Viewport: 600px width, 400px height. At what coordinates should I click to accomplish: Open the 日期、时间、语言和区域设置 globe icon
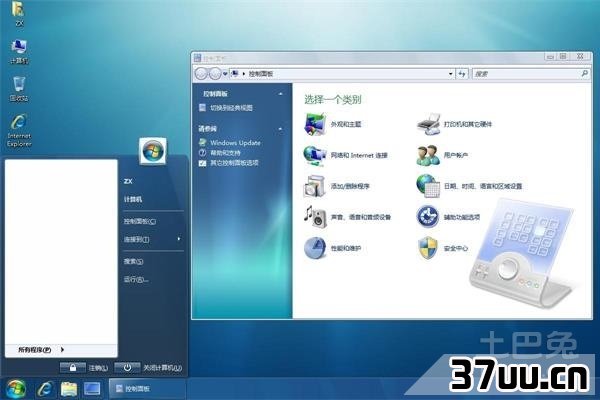tap(428, 186)
